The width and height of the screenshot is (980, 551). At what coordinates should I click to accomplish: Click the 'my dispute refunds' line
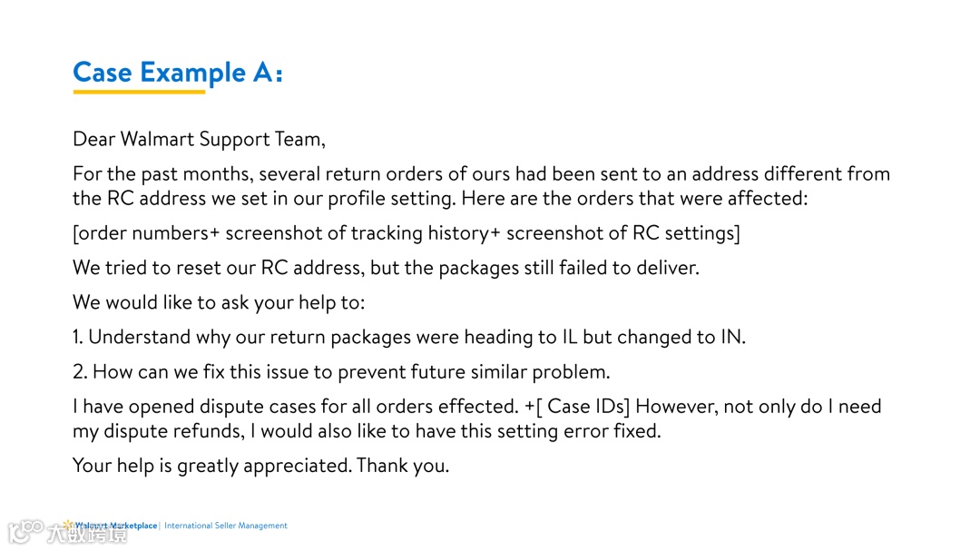367,431
